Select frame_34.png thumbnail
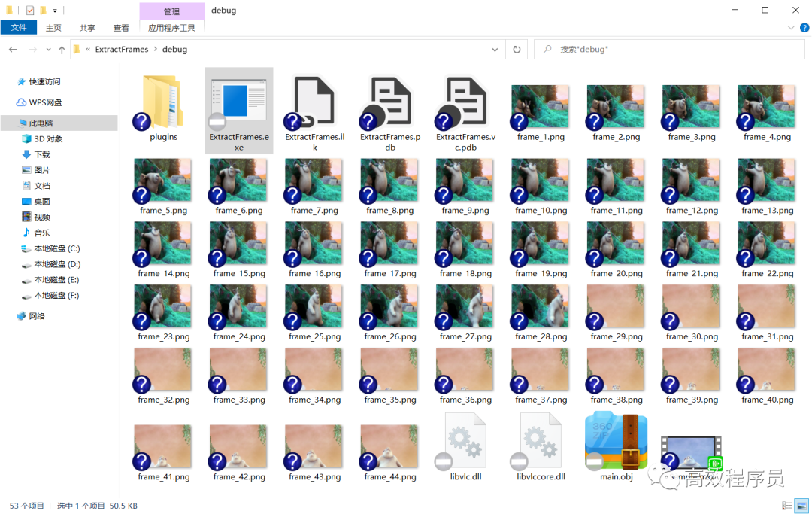This screenshot has width=812, height=514. (314, 370)
